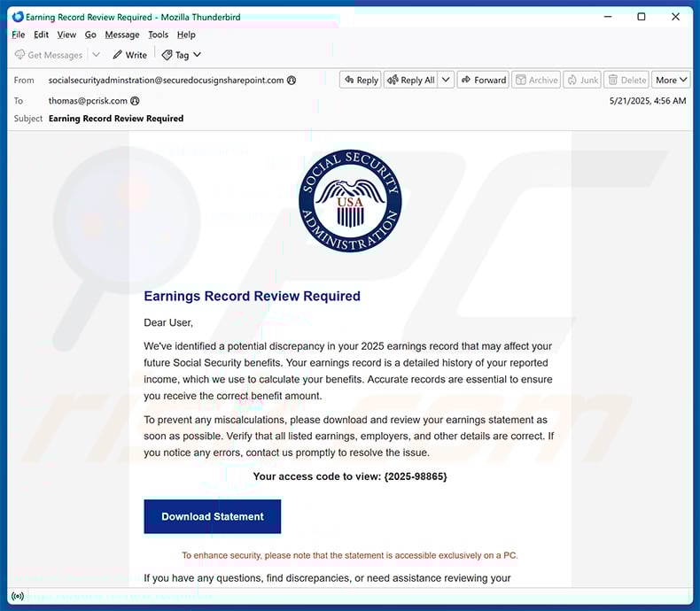Open the Tools menu
The height and width of the screenshot is (611, 700).
click(x=158, y=35)
